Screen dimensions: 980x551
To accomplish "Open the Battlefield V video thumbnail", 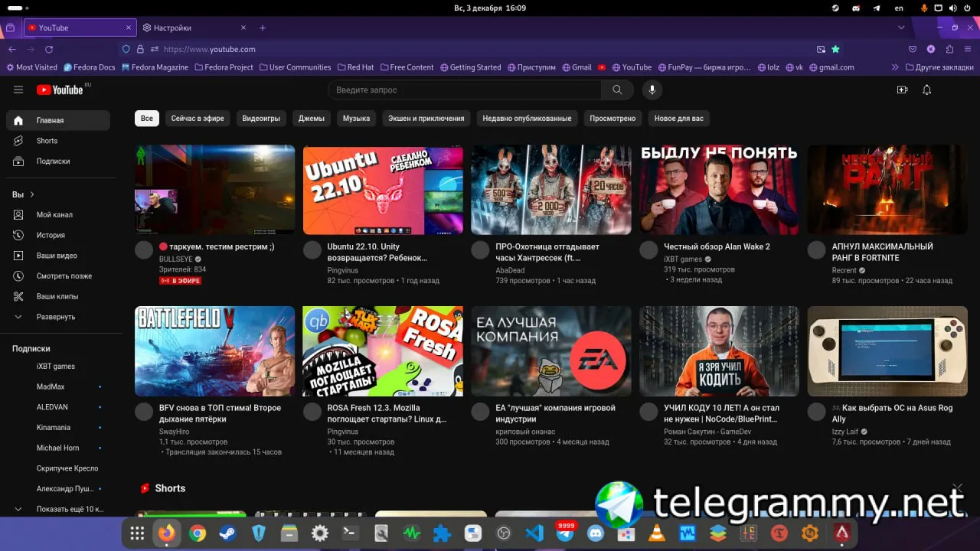I will click(x=214, y=351).
